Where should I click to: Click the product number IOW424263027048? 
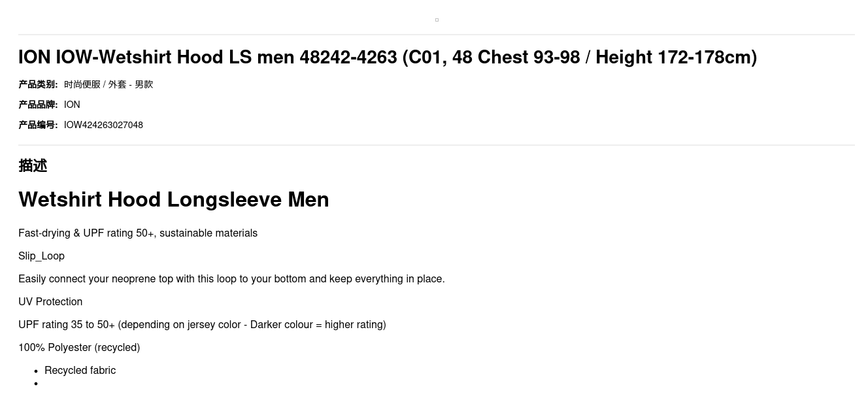[x=103, y=125]
